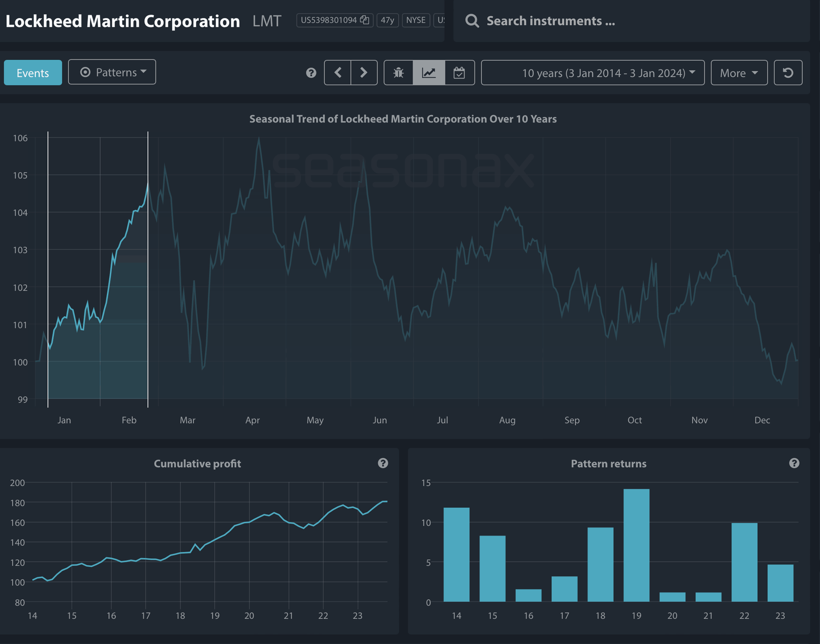Click the 2016 bar in Pattern returns

click(528, 595)
